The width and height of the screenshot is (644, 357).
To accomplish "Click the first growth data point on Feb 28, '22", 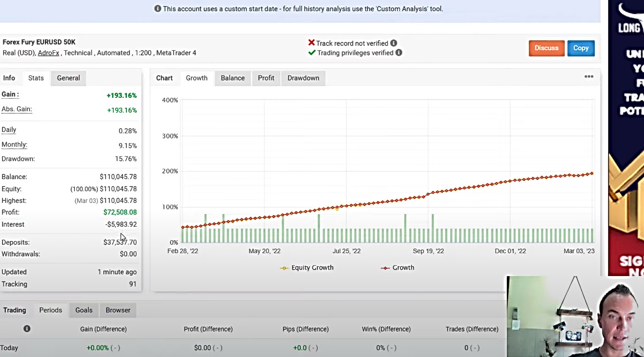I will click(183, 227).
